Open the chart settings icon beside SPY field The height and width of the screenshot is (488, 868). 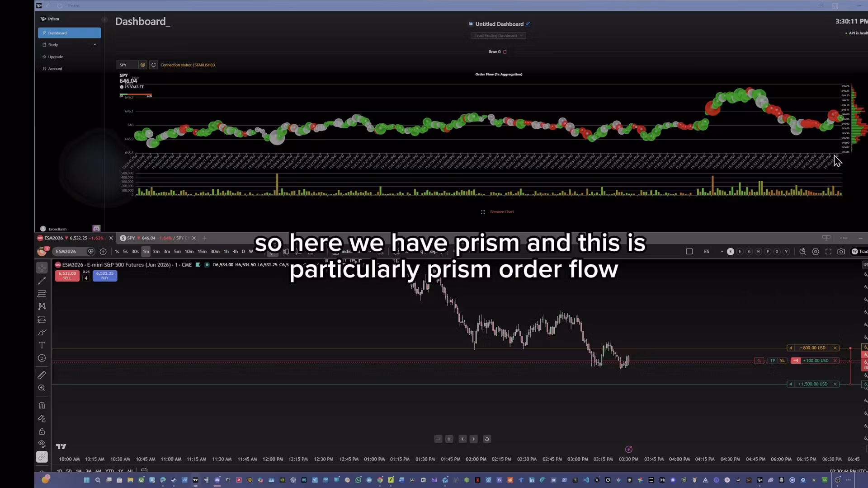click(x=143, y=65)
